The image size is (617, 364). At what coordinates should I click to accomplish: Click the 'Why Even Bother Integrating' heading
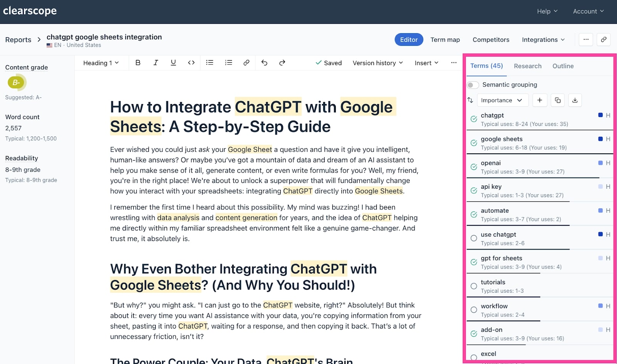pos(243,277)
